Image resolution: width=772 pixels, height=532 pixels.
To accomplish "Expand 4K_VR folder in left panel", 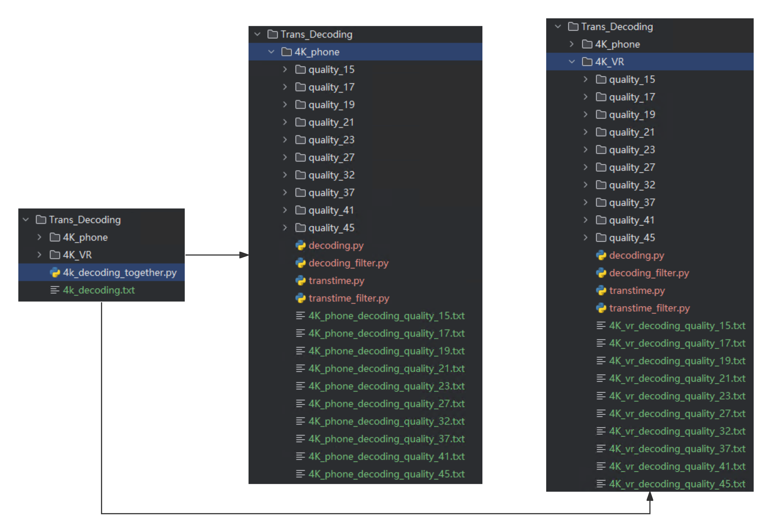I will [x=40, y=255].
